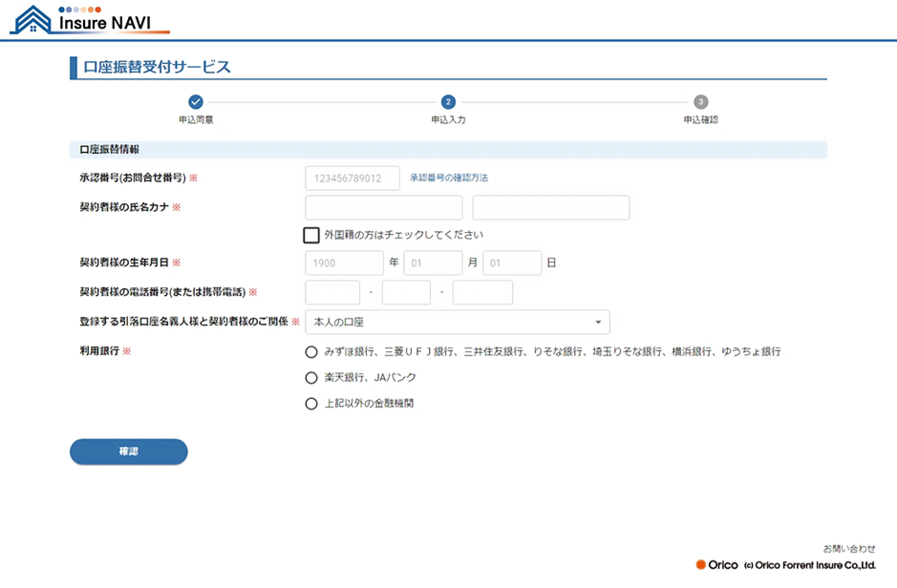The image size is (897, 588).
Task: Click the birth year field showing 1900
Action: (x=344, y=262)
